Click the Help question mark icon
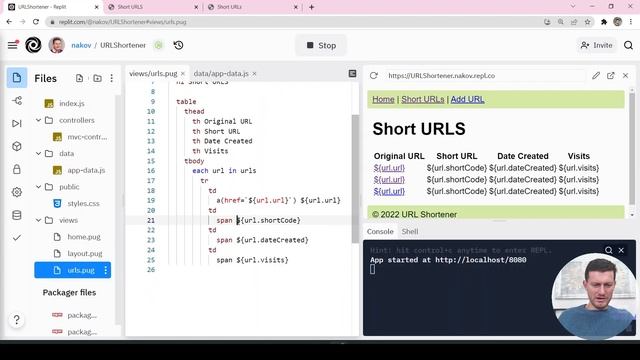 click(16, 320)
